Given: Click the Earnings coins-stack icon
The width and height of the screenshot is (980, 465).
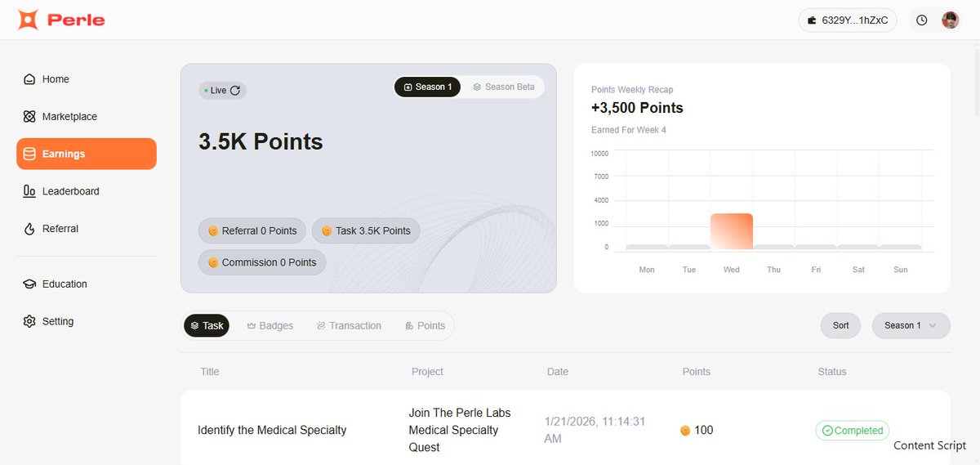Looking at the screenshot, I should [x=29, y=154].
